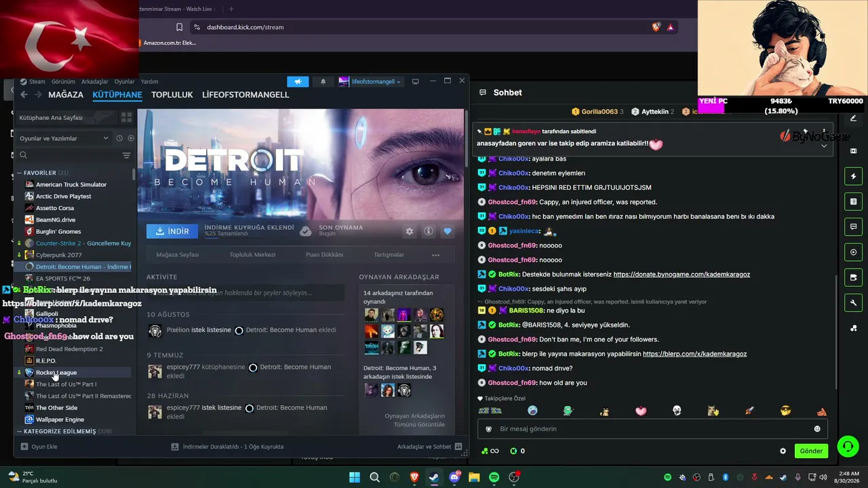Image resolution: width=868 pixels, height=488 pixels.
Task: Sort library by recent activity clock icon
Action: point(119,138)
